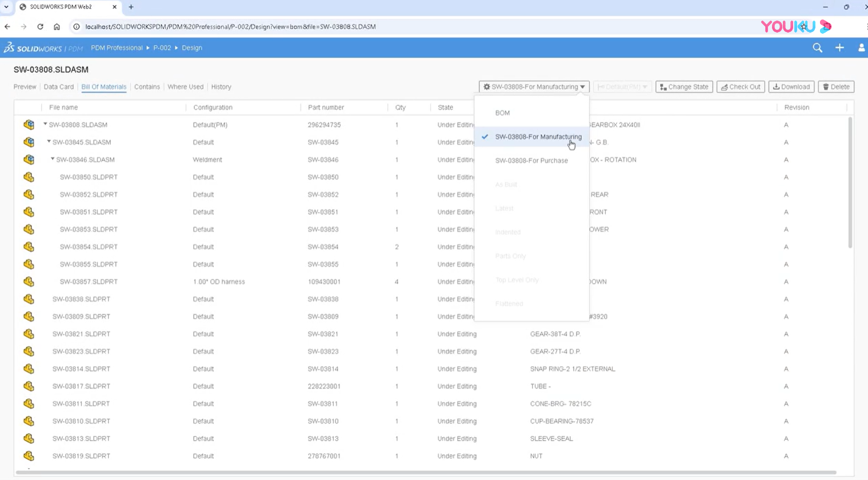Choose the As Built option
This screenshot has width=868, height=480.
(531, 185)
